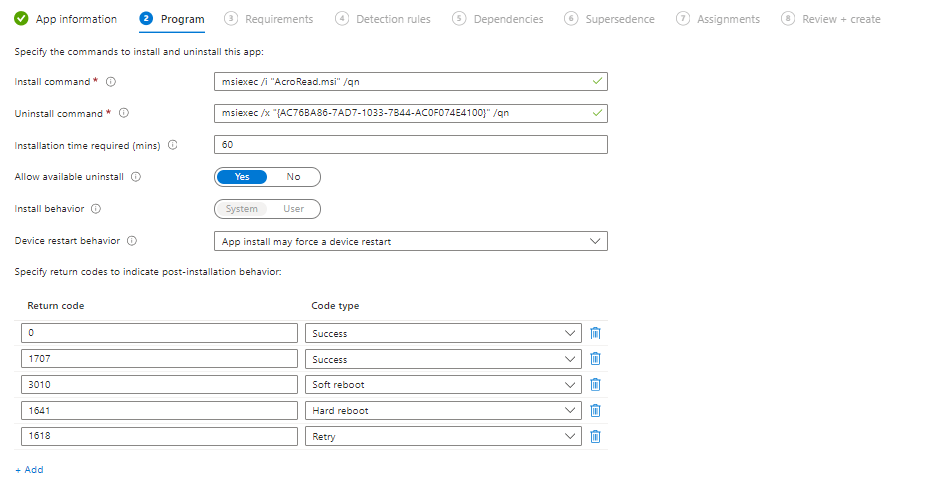The height and width of the screenshot is (489, 925).
Task: Open the Review + create step
Action: 831,19
